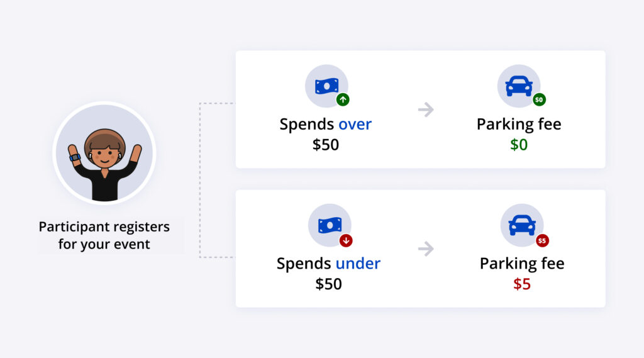Image resolution: width=644 pixels, height=358 pixels.
Task: Click the blue word 'under'
Action: click(x=358, y=263)
